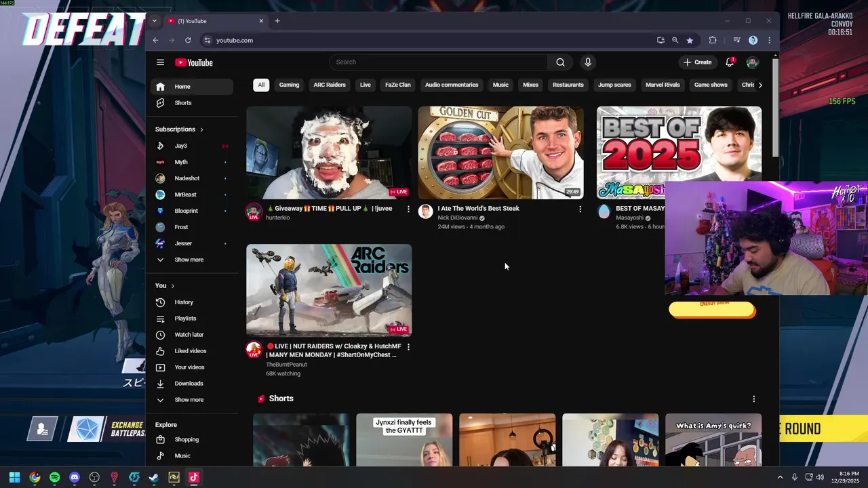
Task: Open Blooprint subscription channel
Action: coord(192,211)
